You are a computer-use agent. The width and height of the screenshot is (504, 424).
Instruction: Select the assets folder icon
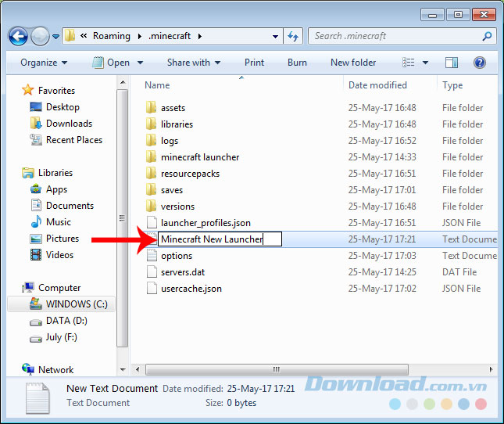pyautogui.click(x=151, y=107)
